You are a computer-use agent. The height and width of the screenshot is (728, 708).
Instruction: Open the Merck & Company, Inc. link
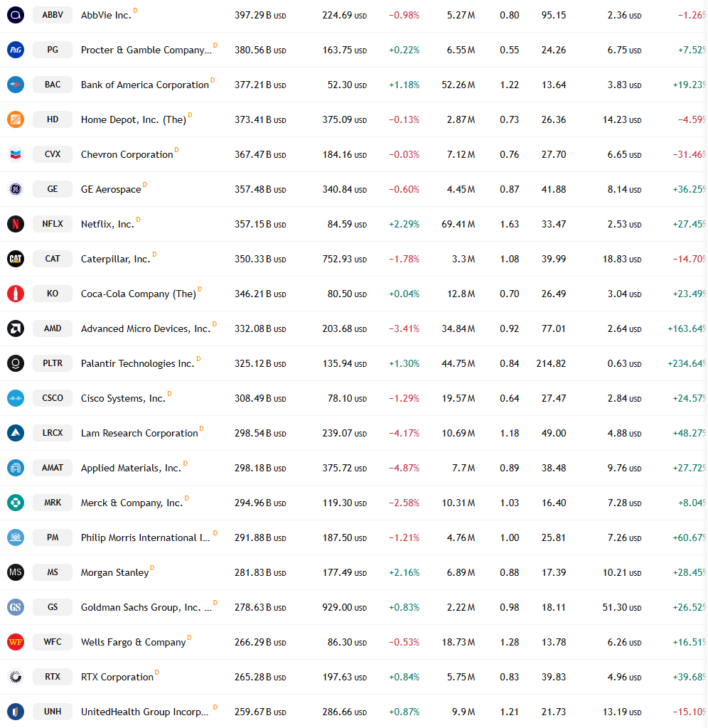132,503
